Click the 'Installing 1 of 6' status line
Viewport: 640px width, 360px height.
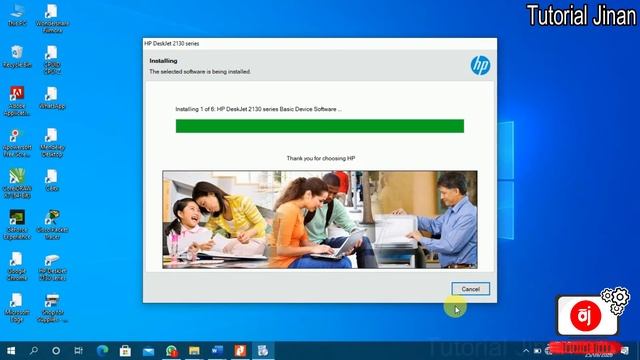click(x=258, y=109)
